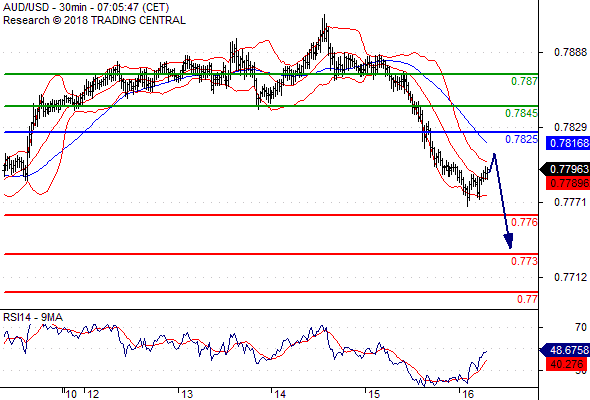Click date label 12 on time axis
The height and width of the screenshot is (400, 590).
pyautogui.click(x=93, y=394)
